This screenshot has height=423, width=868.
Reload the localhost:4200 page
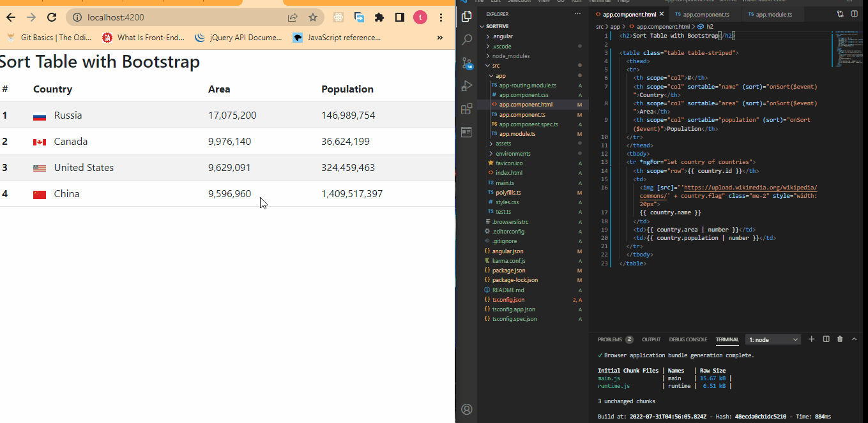point(52,19)
